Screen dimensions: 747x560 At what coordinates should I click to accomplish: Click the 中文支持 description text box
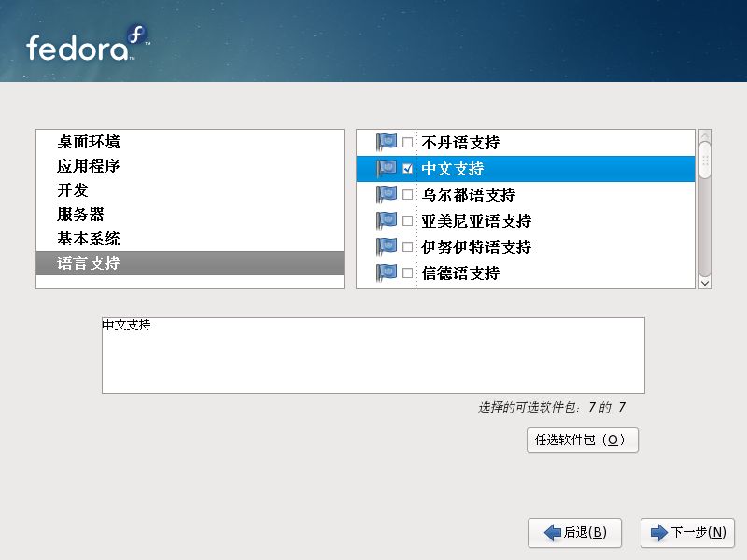coord(373,356)
